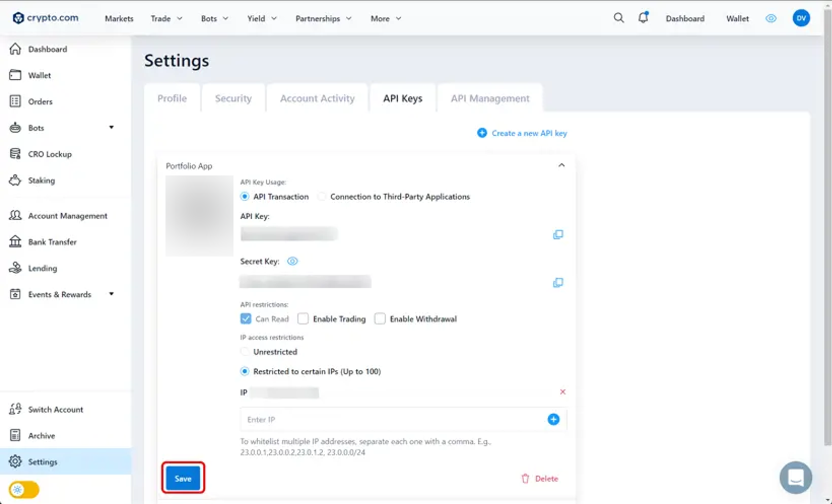832x504 pixels.
Task: Switch to the Security tab
Action: (233, 98)
